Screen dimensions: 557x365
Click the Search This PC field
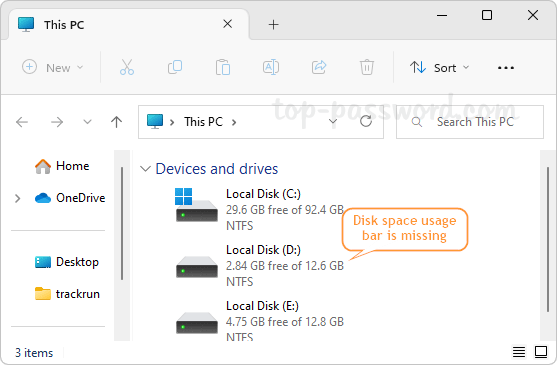pyautogui.click(x=470, y=122)
